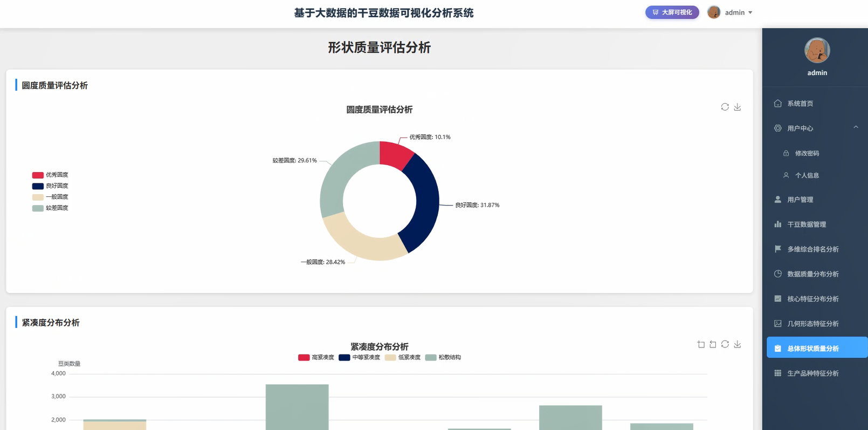Click the home icon next to 系统首页
Image resolution: width=868 pixels, height=430 pixels.
pyautogui.click(x=777, y=103)
